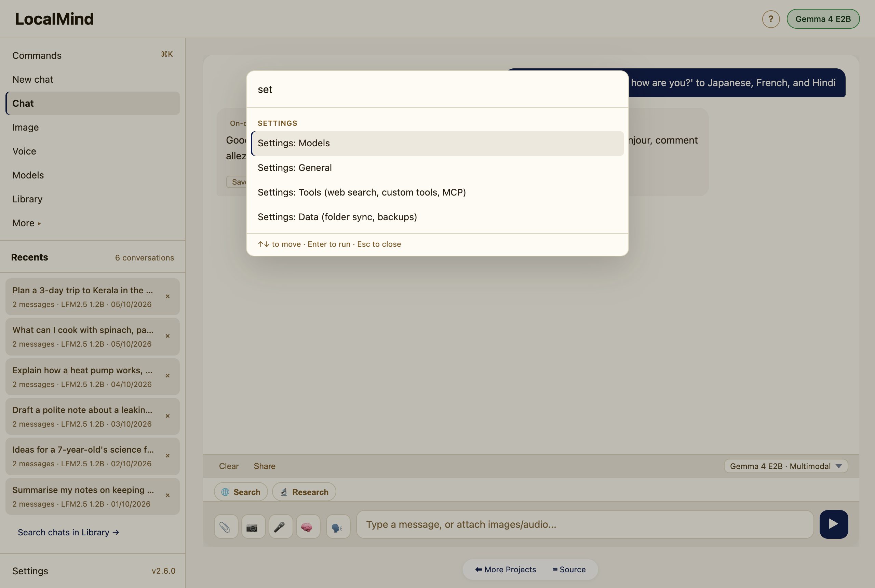Screen dimensions: 875x588
Task: Click the command palette search field containing 'set'
Action: [437, 90]
